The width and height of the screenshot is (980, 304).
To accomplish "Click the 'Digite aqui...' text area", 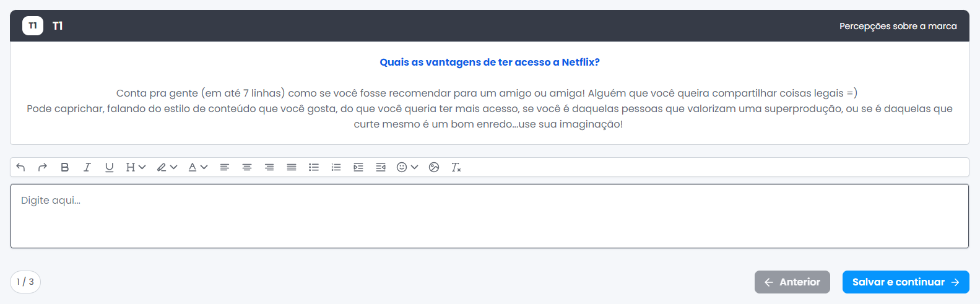I will point(490,216).
